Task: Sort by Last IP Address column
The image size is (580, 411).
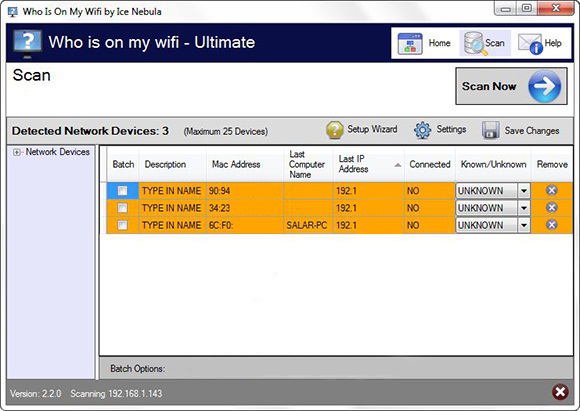Action: pyautogui.click(x=368, y=164)
